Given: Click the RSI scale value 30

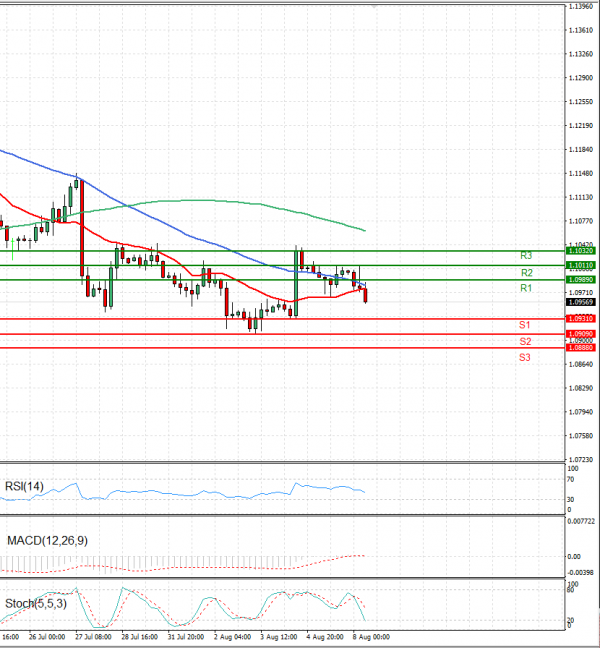Looking at the screenshot, I should 571,500.
